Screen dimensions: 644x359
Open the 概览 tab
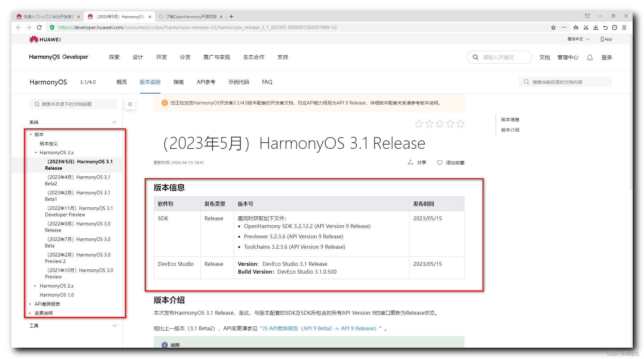(x=122, y=82)
